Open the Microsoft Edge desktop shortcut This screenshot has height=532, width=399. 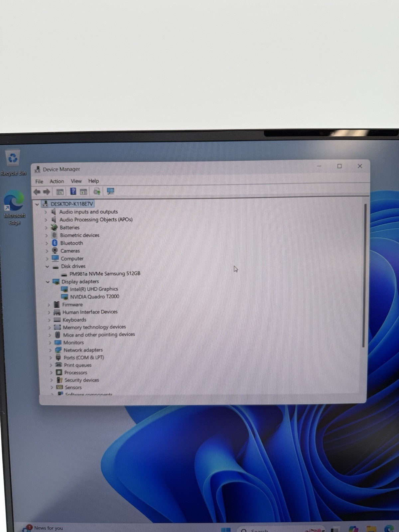(14, 207)
